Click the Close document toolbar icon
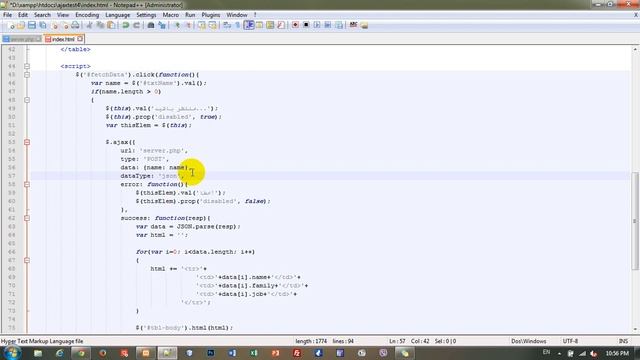Image resolution: width=640 pixels, height=360 pixels. click(x=54, y=25)
